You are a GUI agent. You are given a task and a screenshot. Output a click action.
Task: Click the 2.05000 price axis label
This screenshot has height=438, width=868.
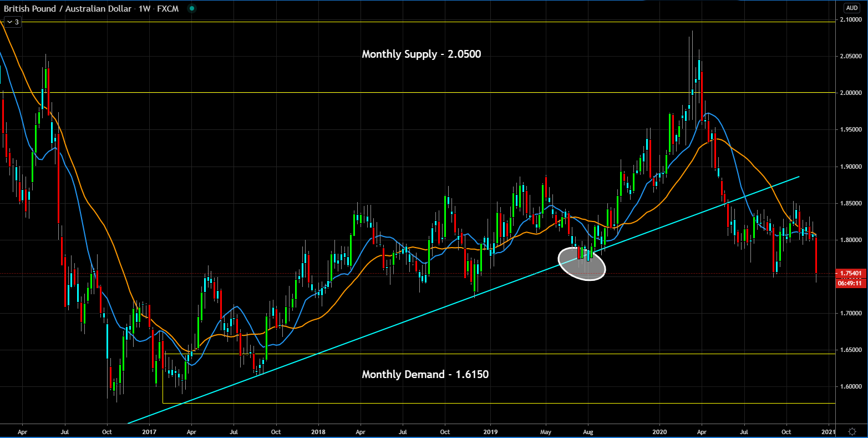click(850, 57)
